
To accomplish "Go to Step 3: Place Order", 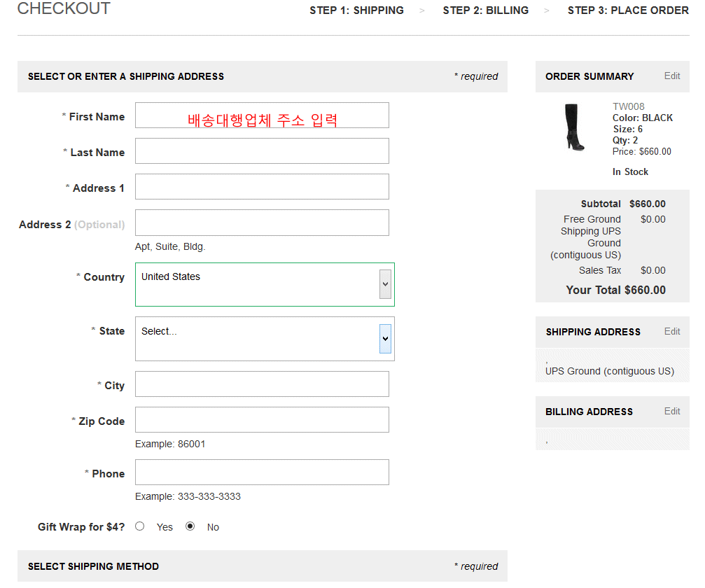I will click(628, 10).
